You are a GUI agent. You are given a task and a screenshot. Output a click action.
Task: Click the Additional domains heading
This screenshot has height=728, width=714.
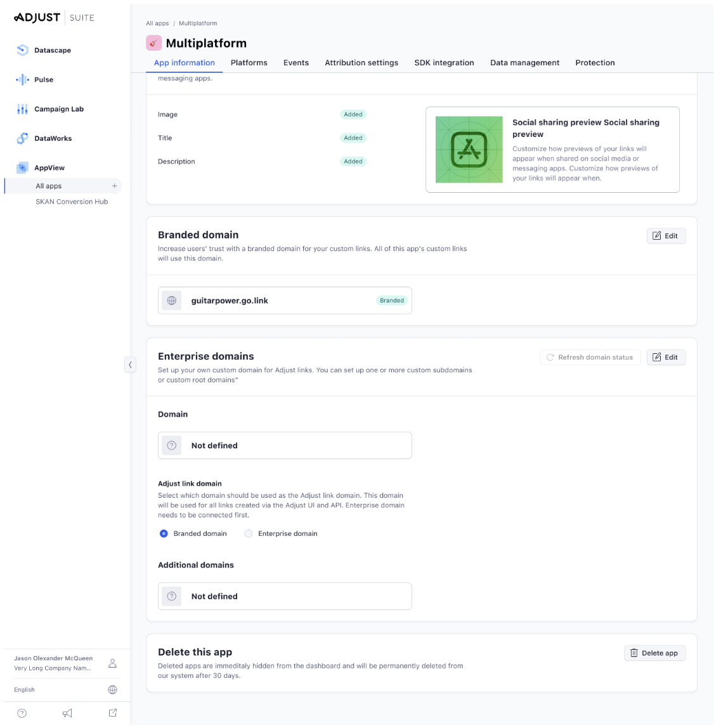pyautogui.click(x=196, y=566)
